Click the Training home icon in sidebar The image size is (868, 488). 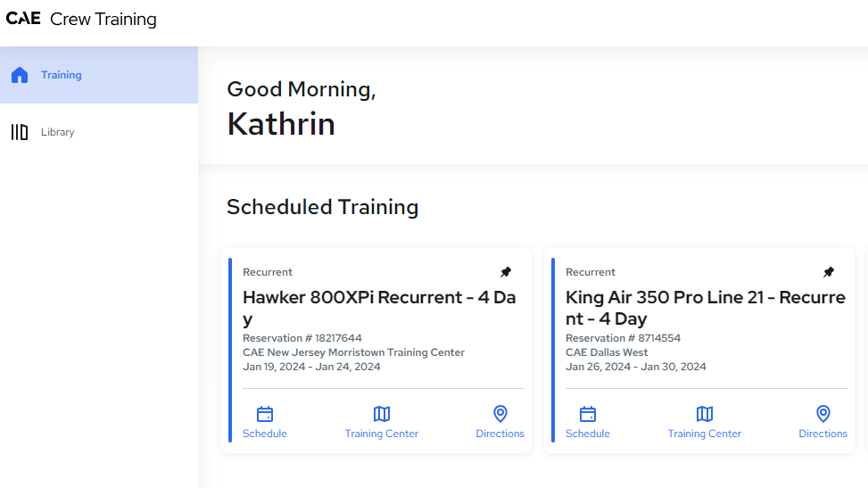point(20,75)
